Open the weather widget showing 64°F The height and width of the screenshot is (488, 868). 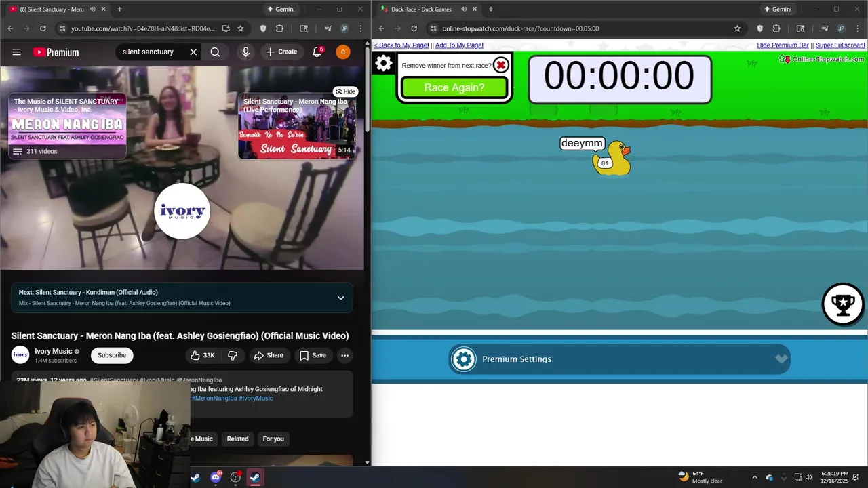(701, 477)
